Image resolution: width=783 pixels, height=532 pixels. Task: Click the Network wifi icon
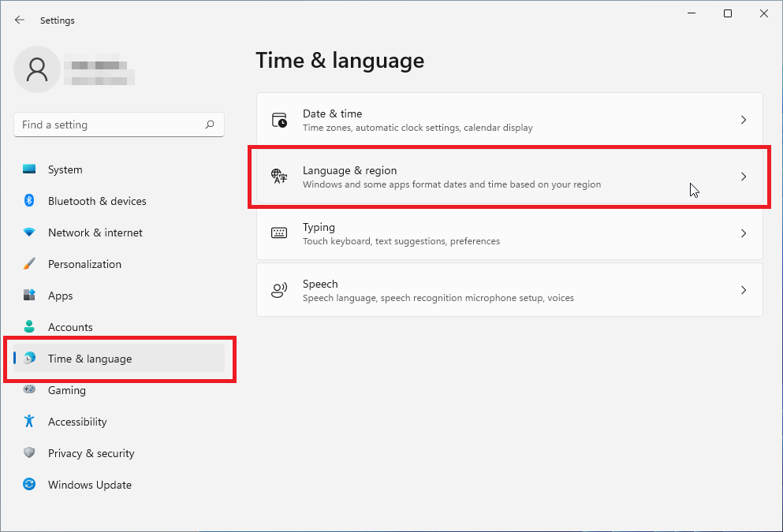pyautogui.click(x=29, y=232)
